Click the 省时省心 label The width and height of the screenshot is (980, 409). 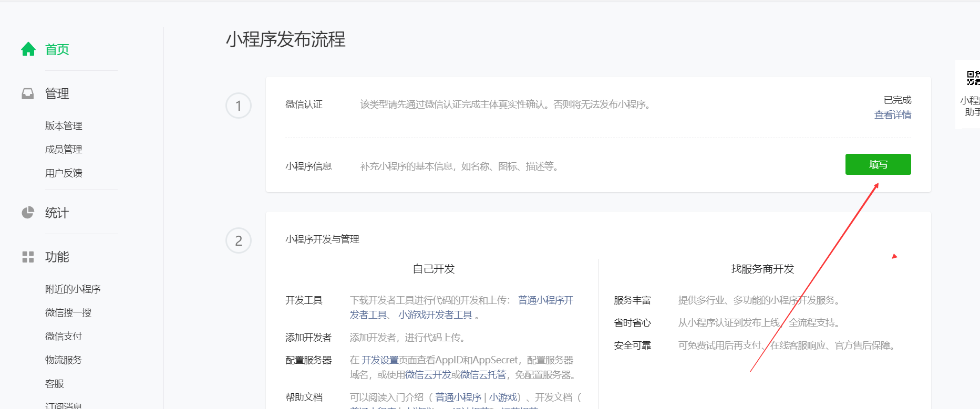pos(632,322)
